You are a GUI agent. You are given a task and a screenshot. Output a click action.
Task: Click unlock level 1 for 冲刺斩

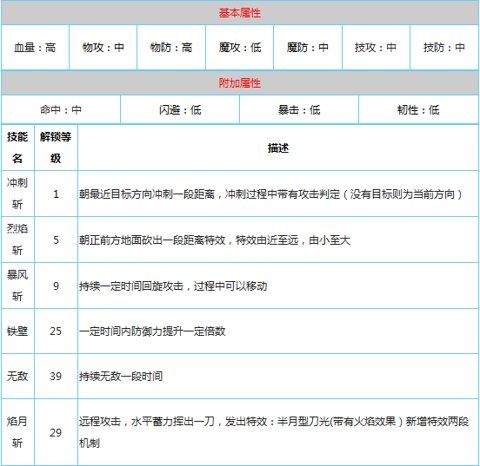[56, 194]
